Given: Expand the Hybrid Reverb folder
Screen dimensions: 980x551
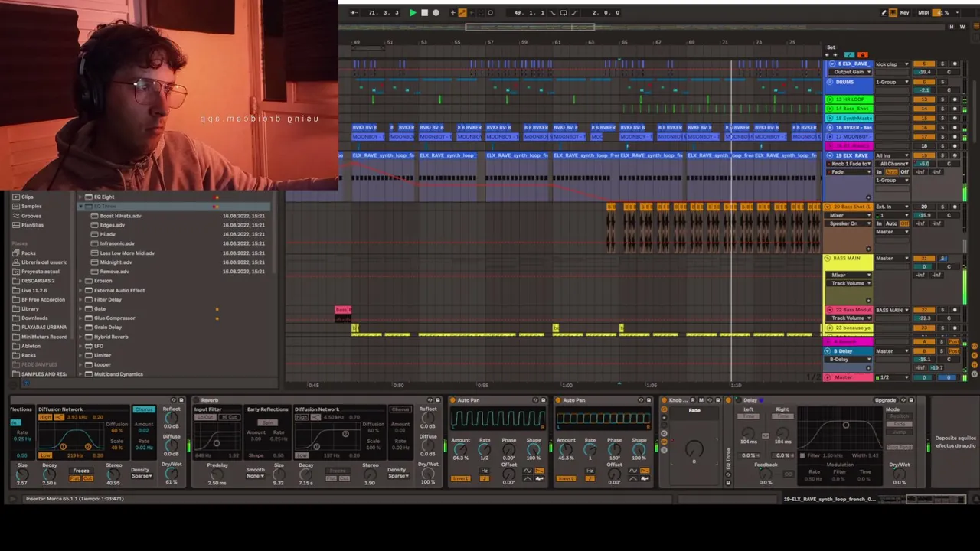Looking at the screenshot, I should 80,337.
